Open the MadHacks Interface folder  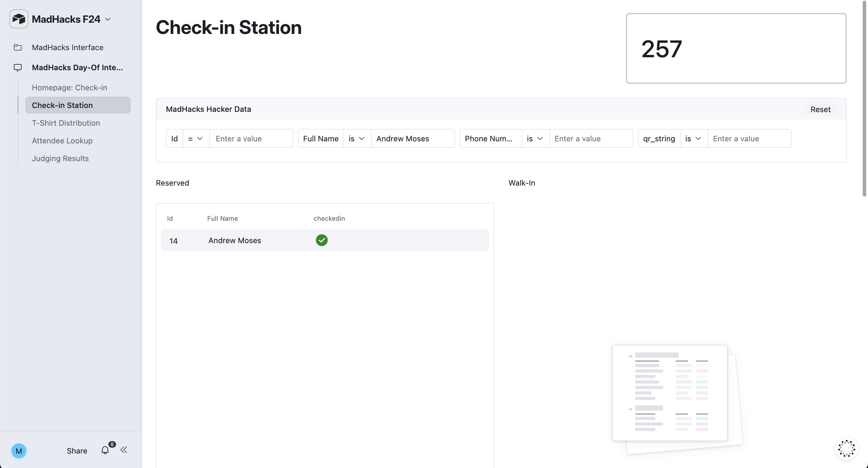tap(67, 47)
